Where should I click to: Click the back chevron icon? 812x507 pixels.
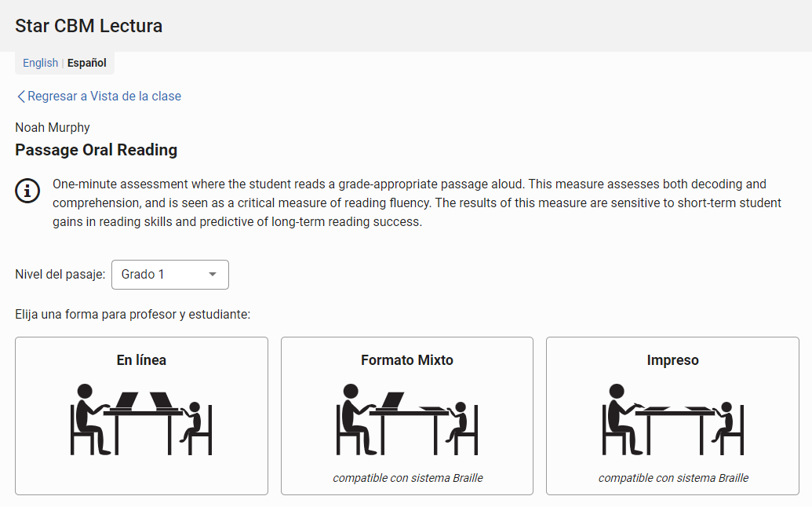coord(20,97)
